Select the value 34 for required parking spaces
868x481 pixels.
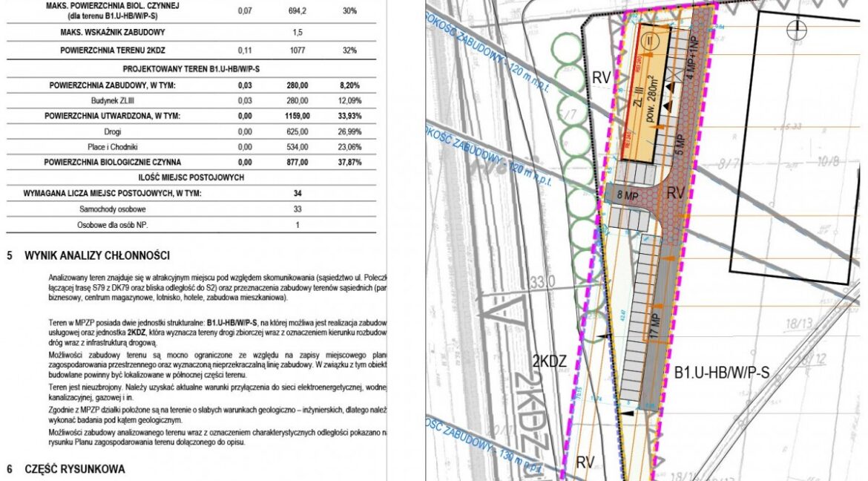point(297,193)
